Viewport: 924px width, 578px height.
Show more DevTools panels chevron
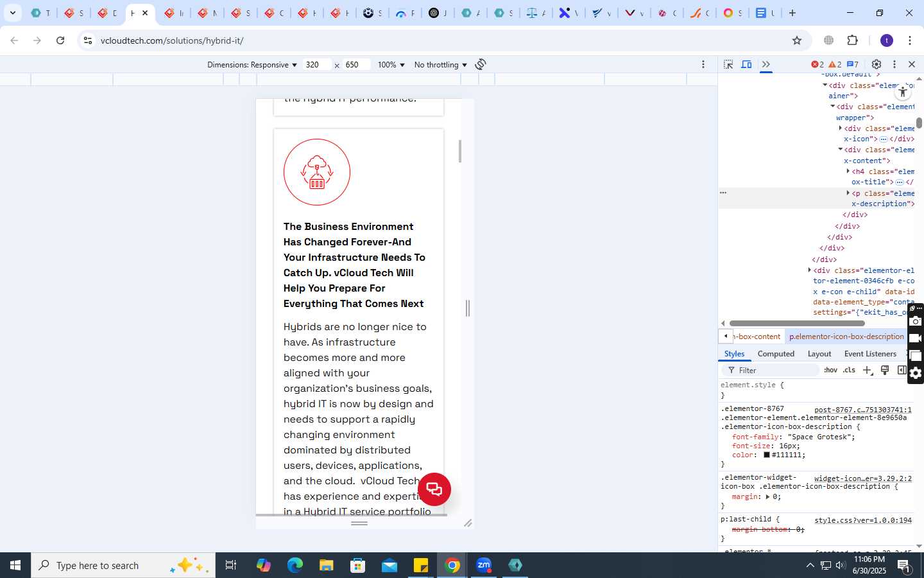coord(766,64)
